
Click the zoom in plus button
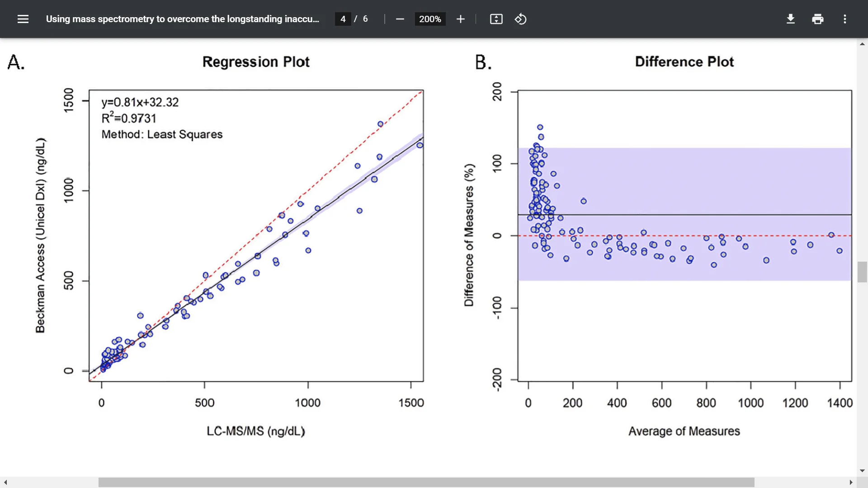pyautogui.click(x=460, y=19)
